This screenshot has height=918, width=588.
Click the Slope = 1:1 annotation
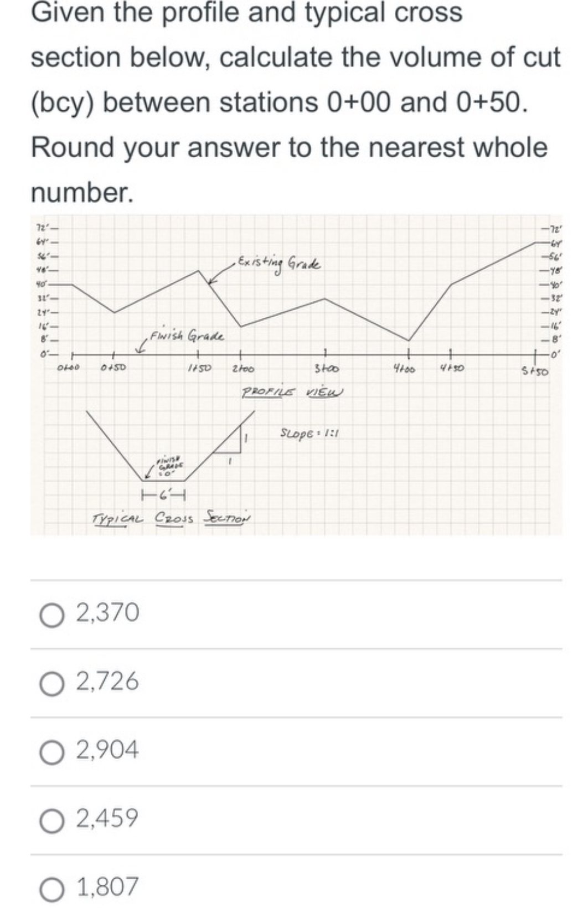(310, 432)
